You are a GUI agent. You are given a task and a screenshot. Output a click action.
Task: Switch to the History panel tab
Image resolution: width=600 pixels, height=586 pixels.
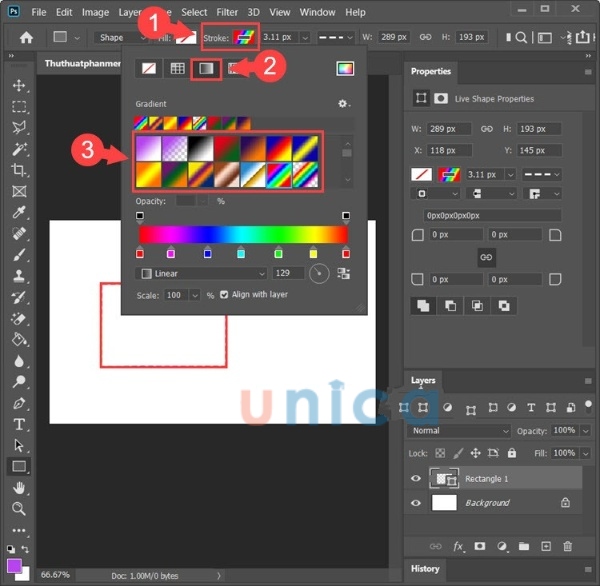[x=425, y=569]
